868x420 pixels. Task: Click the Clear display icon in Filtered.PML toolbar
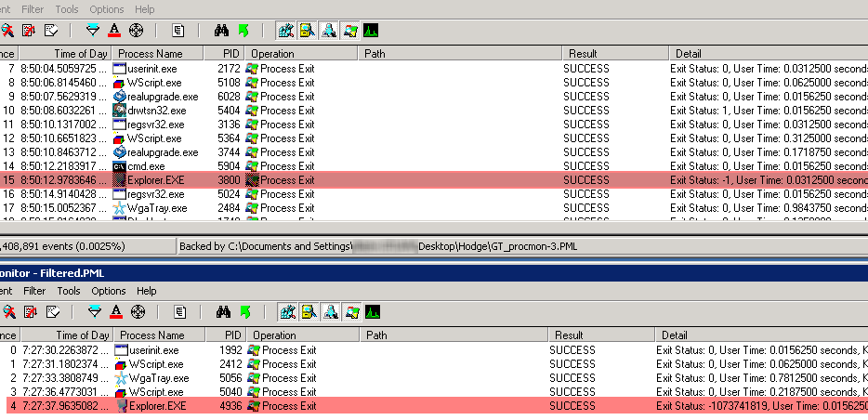tap(51, 311)
